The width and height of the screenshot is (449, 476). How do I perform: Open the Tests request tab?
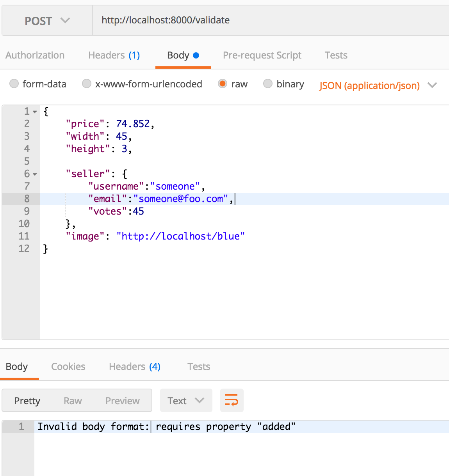(x=335, y=55)
